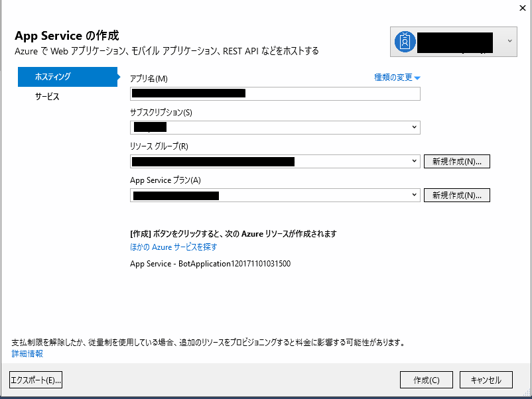Open the 詳細情報 link
Image resolution: width=532 pixels, height=399 pixels.
(27, 353)
